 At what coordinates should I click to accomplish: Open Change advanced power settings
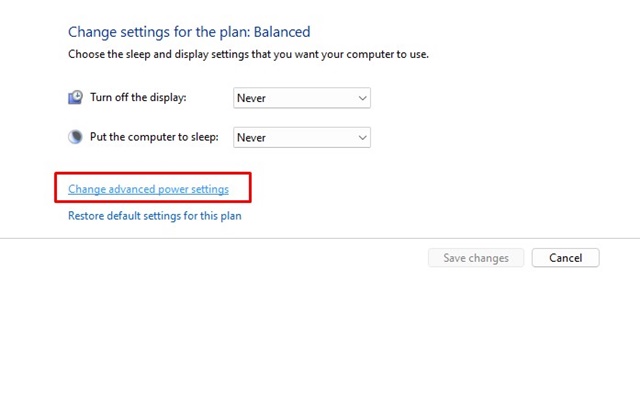[148, 189]
